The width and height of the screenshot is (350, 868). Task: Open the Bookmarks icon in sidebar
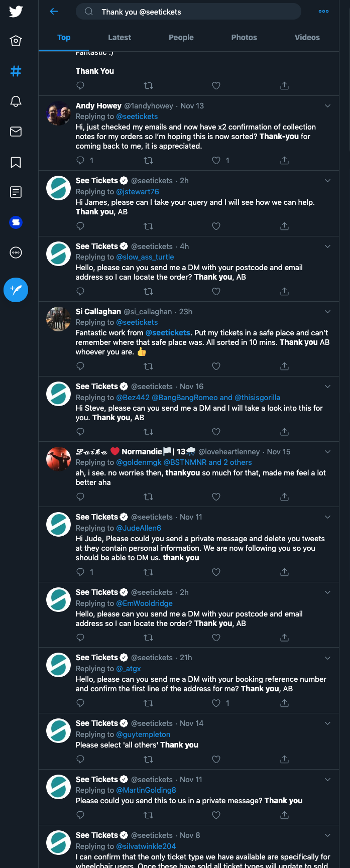click(16, 162)
